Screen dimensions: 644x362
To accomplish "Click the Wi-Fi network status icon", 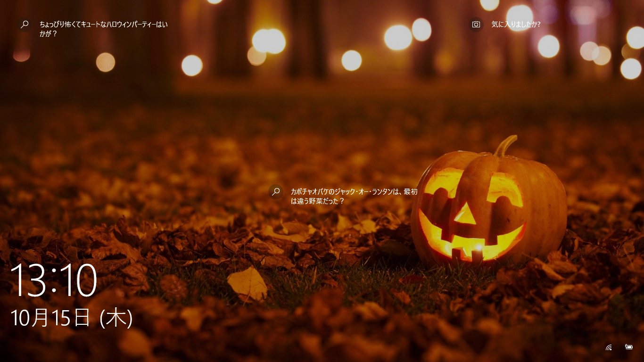I will [x=609, y=347].
